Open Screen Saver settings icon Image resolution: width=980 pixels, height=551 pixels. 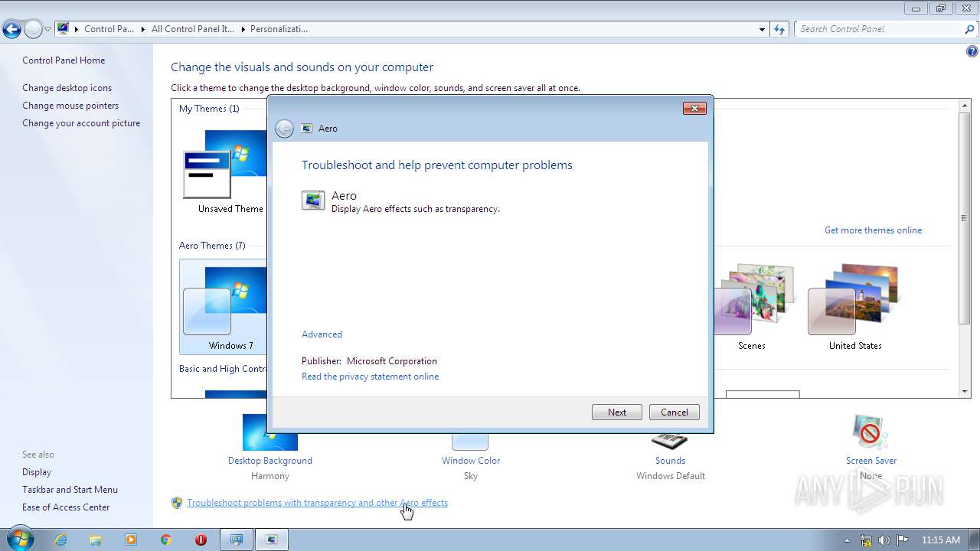(871, 433)
